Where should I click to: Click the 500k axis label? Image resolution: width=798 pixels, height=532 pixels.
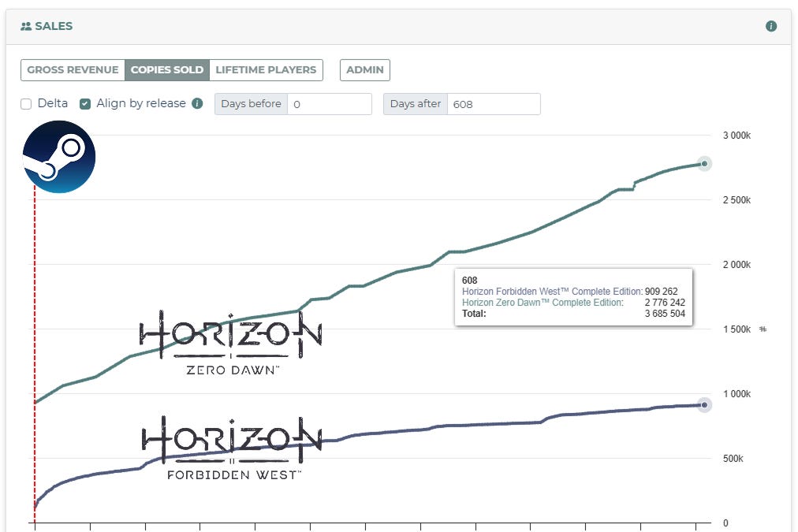(733, 458)
